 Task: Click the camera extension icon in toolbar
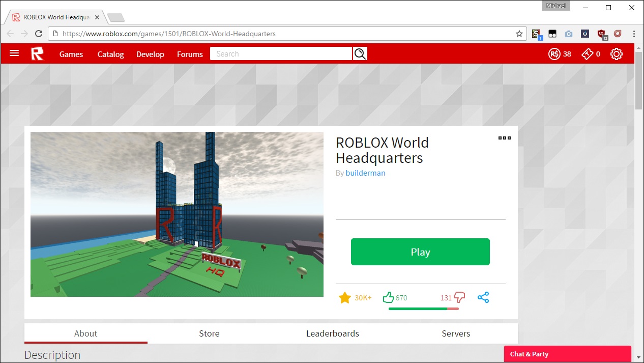pyautogui.click(x=568, y=34)
